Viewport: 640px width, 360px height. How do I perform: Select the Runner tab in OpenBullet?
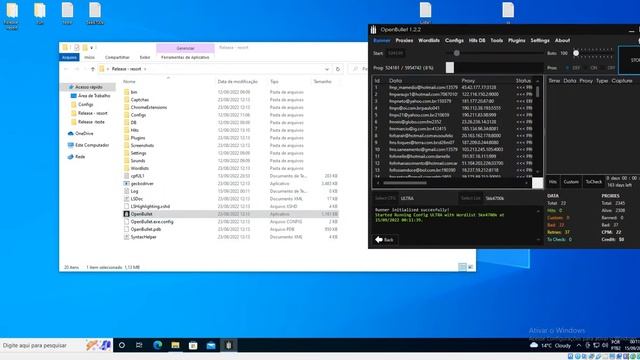tap(382, 40)
